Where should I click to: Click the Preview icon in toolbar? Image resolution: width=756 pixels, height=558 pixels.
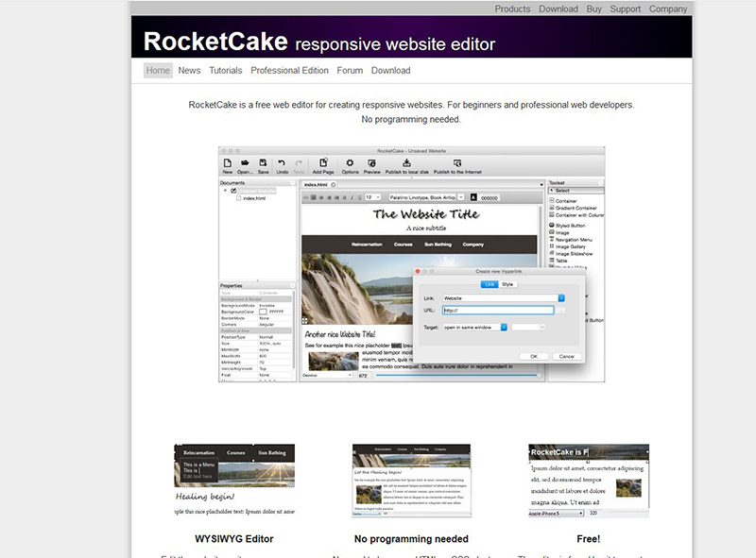click(371, 163)
